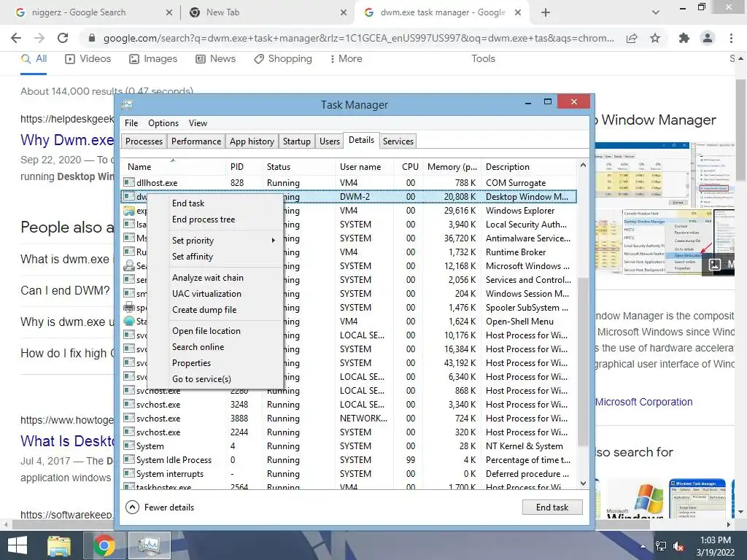The width and height of the screenshot is (747, 560).
Task: Open Task Manager View menu
Action: [198, 122]
